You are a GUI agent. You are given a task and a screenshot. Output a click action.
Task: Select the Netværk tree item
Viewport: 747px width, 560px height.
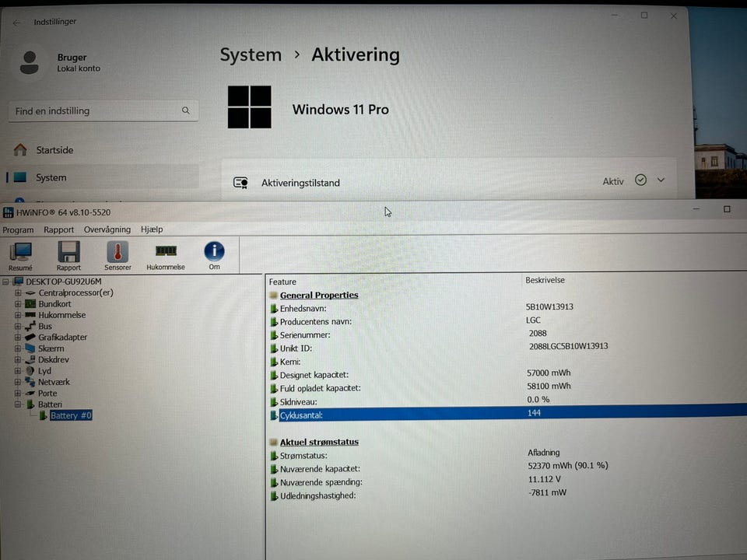tap(54, 382)
